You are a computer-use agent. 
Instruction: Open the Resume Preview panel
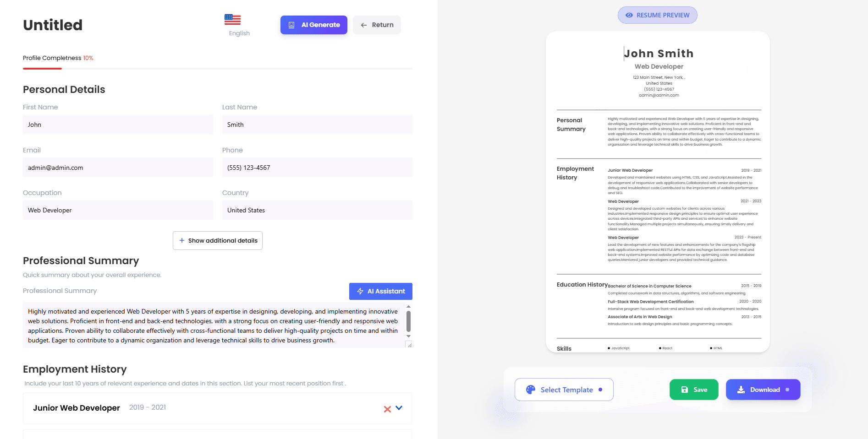657,15
